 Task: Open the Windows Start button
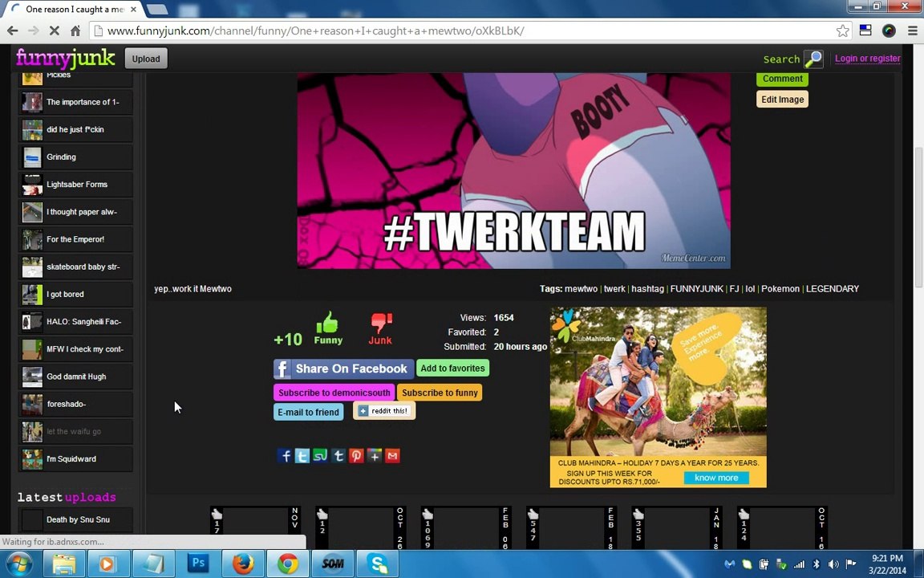click(19, 564)
